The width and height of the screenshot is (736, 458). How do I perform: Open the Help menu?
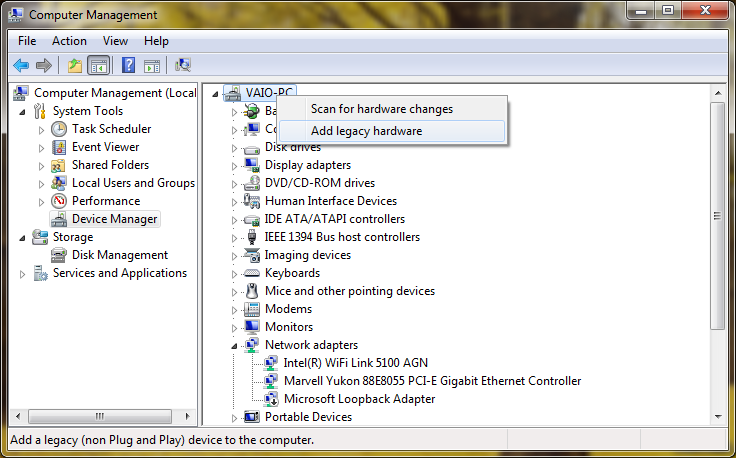point(156,41)
